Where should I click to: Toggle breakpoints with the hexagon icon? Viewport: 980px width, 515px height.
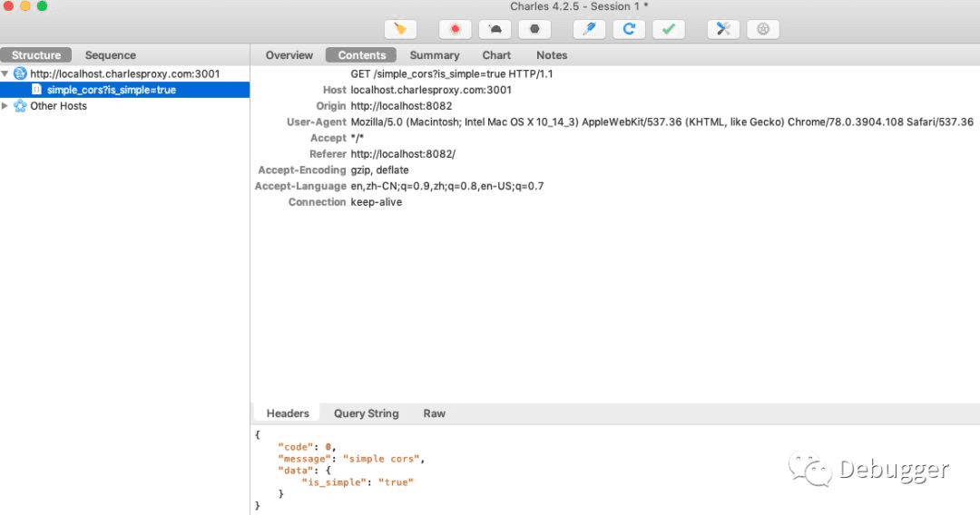[x=534, y=29]
